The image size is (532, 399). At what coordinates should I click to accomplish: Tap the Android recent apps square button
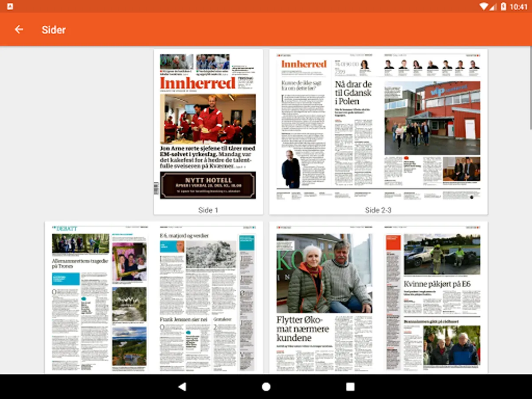click(x=350, y=387)
